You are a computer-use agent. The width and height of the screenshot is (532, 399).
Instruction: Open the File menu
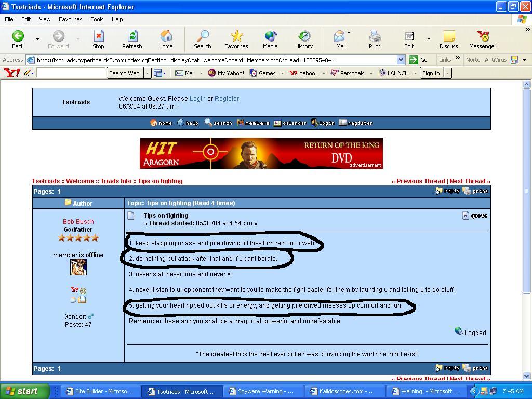coord(9,19)
